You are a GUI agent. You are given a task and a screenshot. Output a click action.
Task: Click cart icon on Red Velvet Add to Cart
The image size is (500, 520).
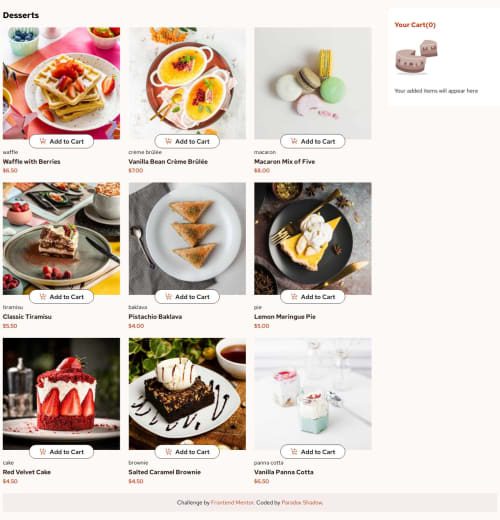click(43, 452)
